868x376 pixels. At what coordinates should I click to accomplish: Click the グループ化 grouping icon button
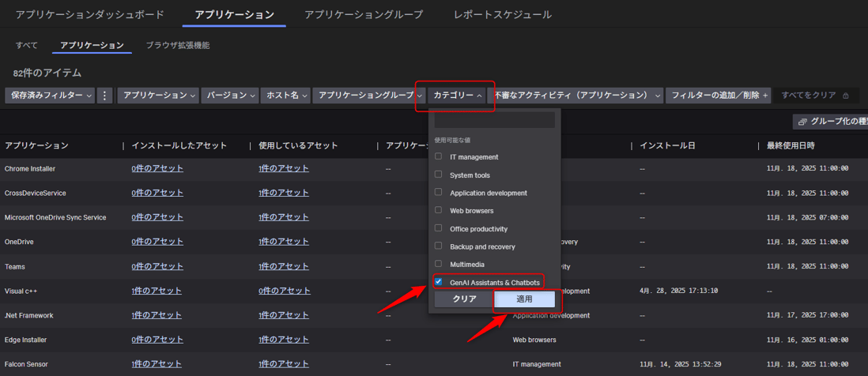click(802, 122)
